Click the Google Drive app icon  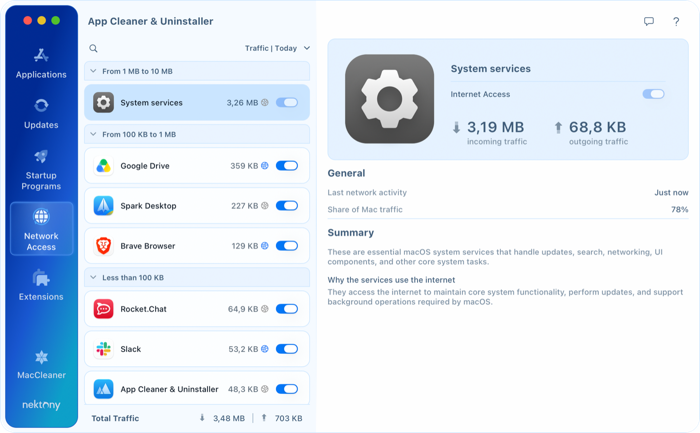pyautogui.click(x=104, y=166)
